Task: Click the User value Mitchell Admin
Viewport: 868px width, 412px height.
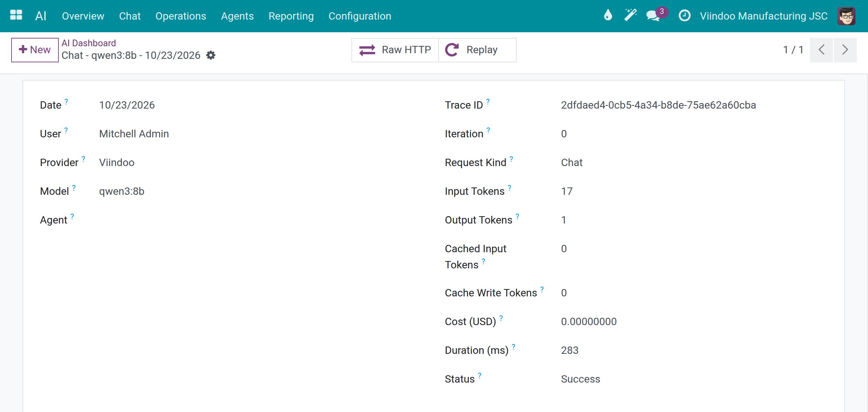Action: [x=134, y=133]
